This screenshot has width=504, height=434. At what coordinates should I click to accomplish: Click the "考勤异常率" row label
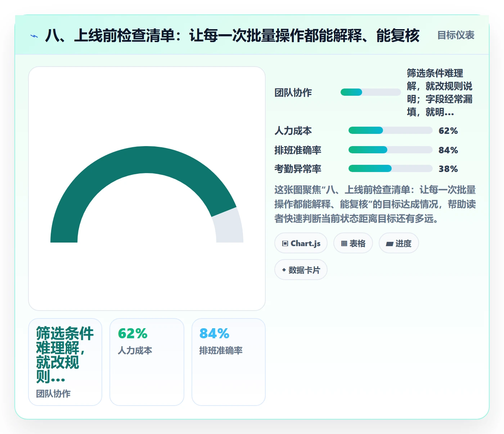point(298,169)
